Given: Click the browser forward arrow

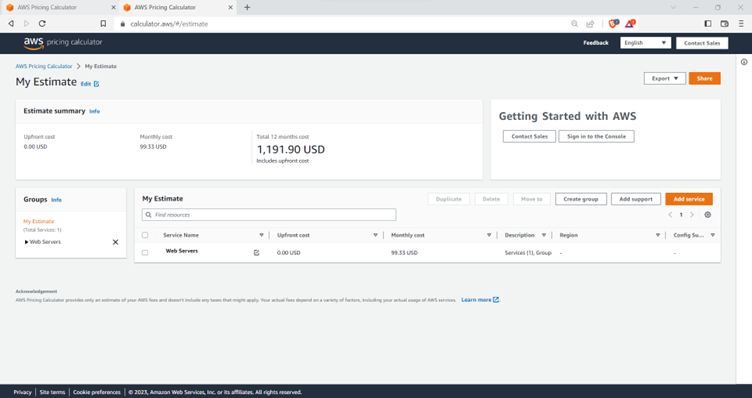Looking at the screenshot, I should click(x=26, y=23).
